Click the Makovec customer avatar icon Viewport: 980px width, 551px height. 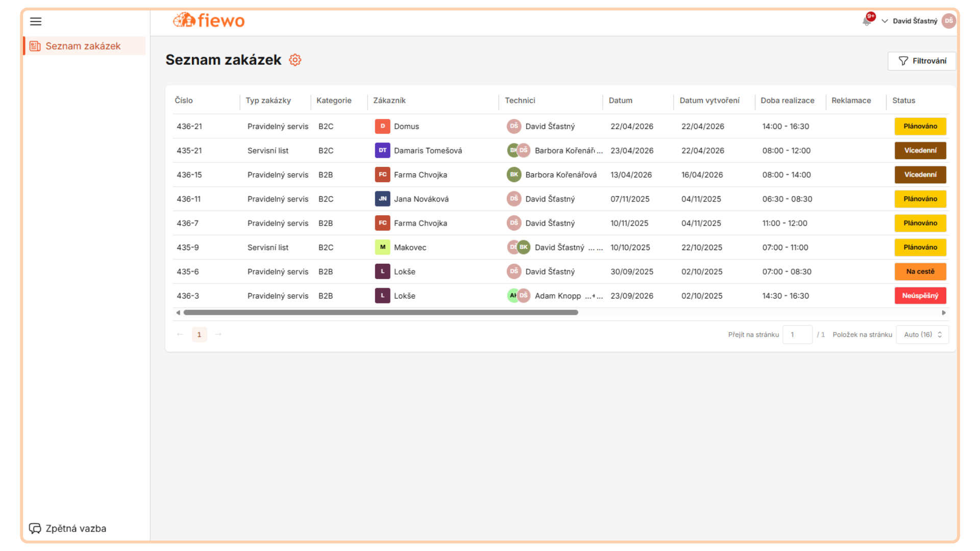tap(382, 247)
